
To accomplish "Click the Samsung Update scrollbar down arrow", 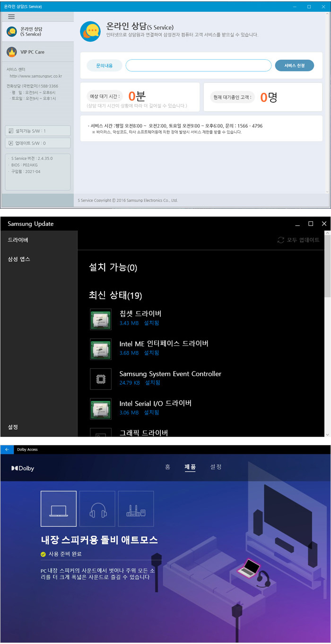I will pos(327,433).
